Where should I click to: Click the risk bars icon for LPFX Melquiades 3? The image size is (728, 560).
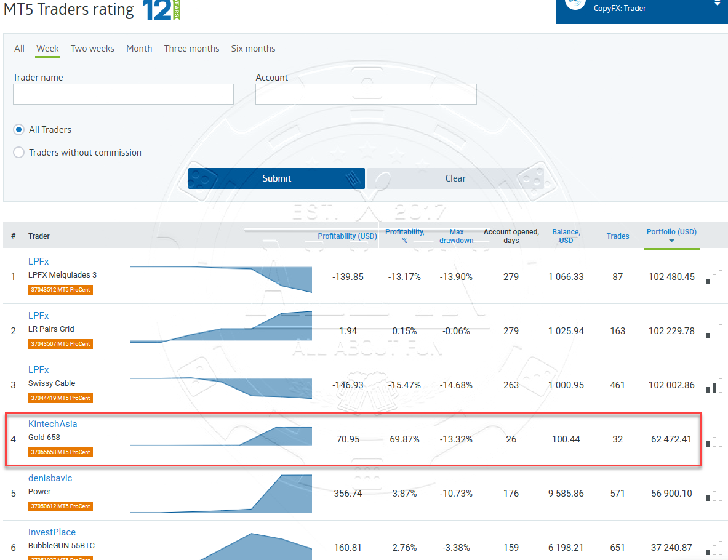[x=714, y=278]
